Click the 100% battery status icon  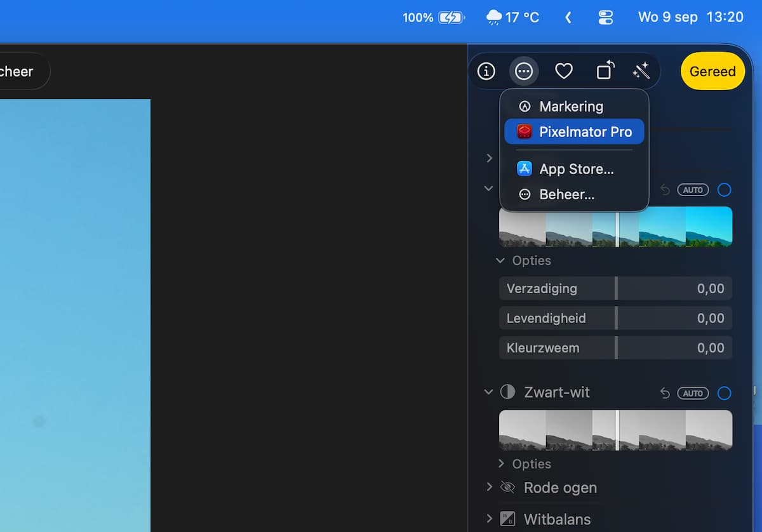click(434, 18)
